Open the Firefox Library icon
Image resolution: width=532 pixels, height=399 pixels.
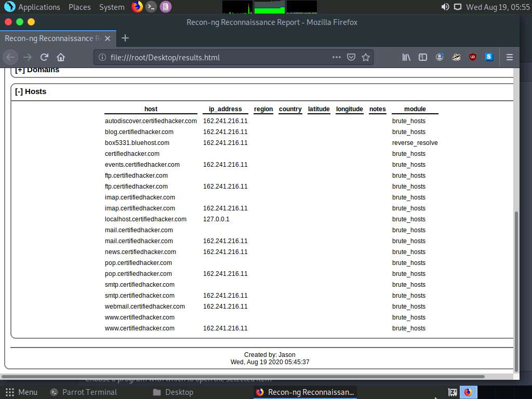406,57
